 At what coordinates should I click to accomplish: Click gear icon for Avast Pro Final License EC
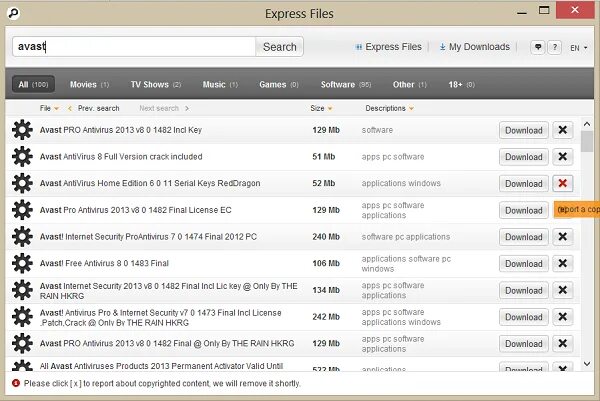(x=22, y=210)
